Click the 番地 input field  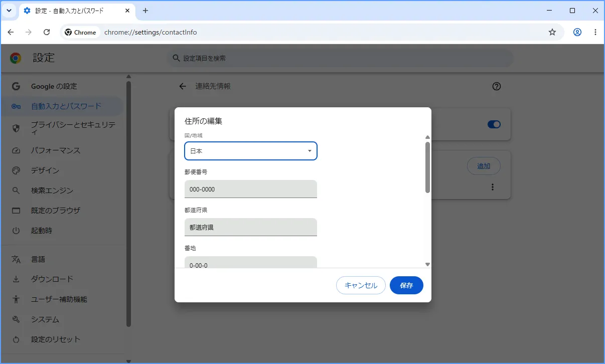251,262
